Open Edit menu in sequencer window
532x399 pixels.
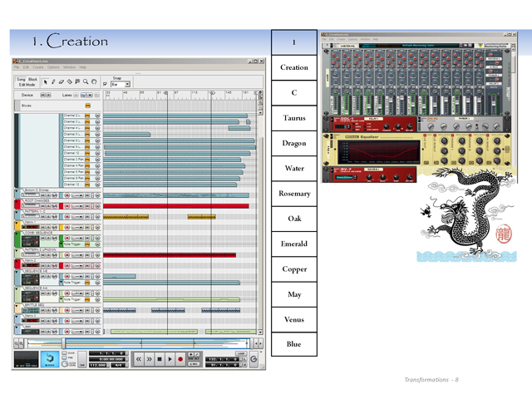tap(26, 67)
